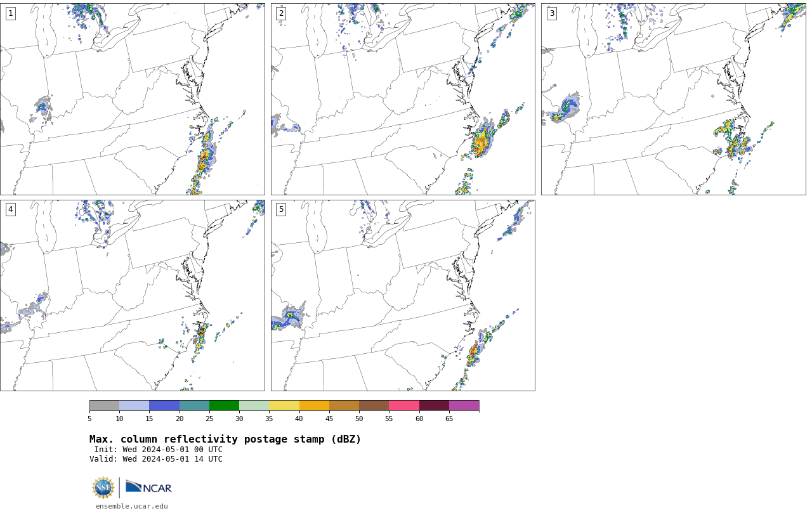Image resolution: width=812 pixels, height=513 pixels.
Task: Click the maroon 60-65 dBZ color swatch
Action: 434,405
